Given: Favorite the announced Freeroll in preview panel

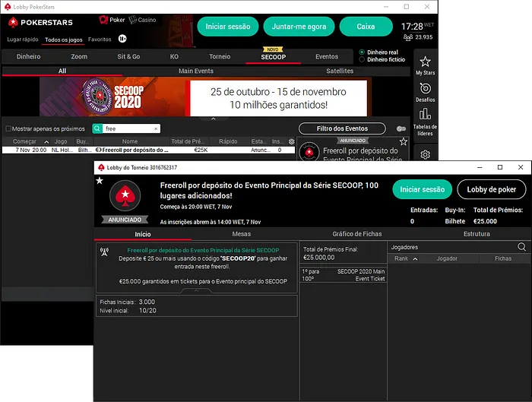Looking at the screenshot, I should [403, 141].
